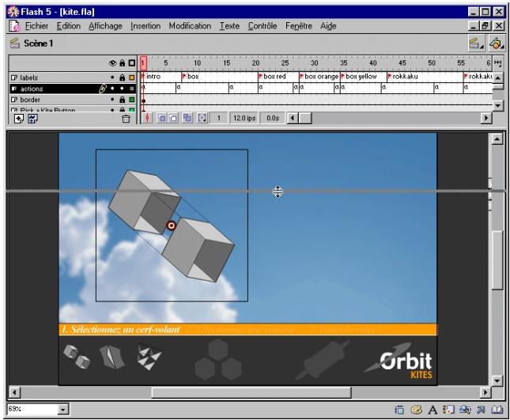Open the Contrôle menu
510x420 pixels.
(x=263, y=26)
